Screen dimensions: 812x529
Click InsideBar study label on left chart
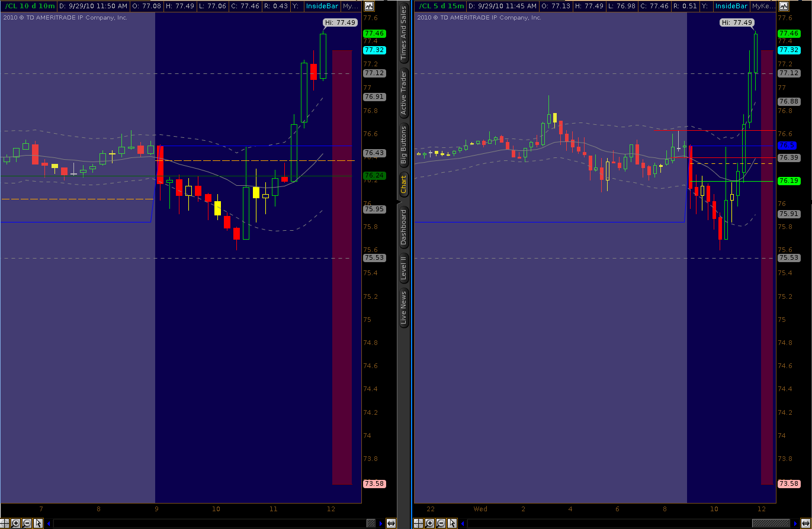(x=321, y=6)
